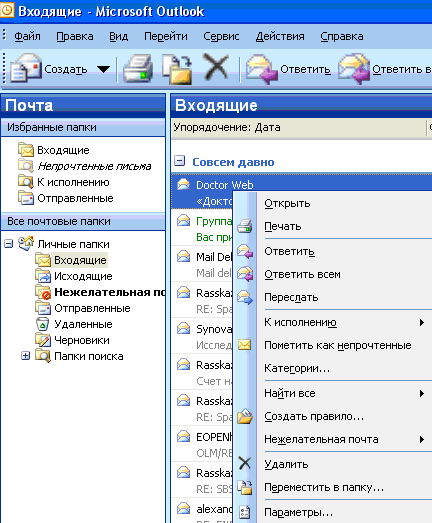432x523 pixels.
Task: Choose Создать правило... in context menu
Action: coord(334,416)
